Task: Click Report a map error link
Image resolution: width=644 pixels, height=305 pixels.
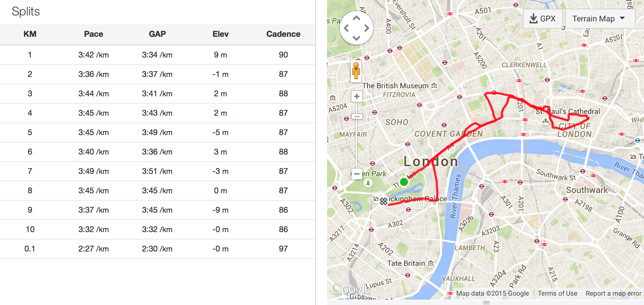Action: [x=613, y=293]
